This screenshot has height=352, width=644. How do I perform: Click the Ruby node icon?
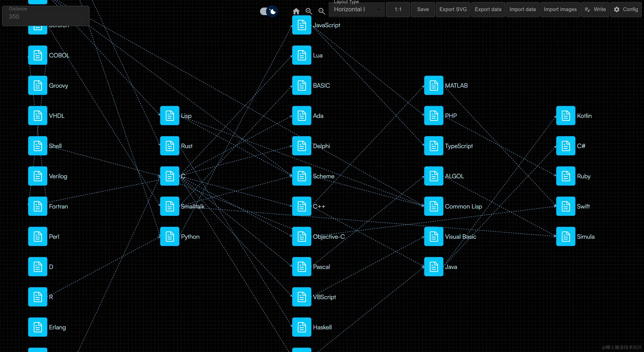tap(566, 176)
